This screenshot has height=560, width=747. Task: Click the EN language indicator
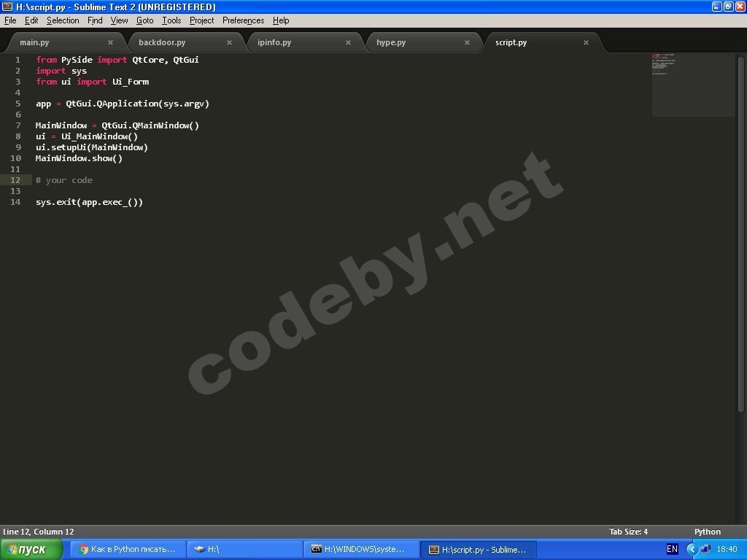[672, 549]
